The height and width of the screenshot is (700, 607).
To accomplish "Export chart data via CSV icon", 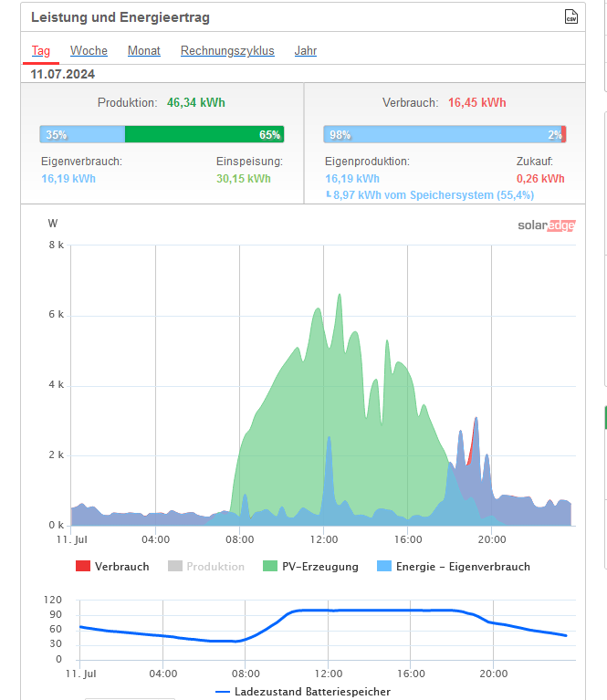I will click(570, 16).
